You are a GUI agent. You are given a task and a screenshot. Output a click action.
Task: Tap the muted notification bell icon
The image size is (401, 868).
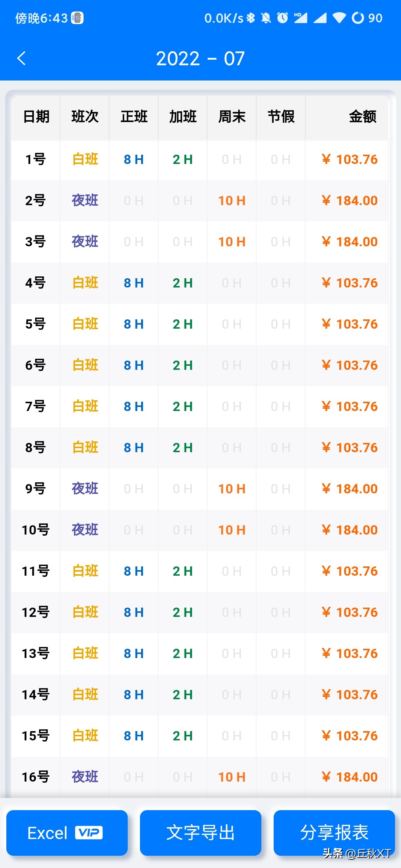pos(266,18)
